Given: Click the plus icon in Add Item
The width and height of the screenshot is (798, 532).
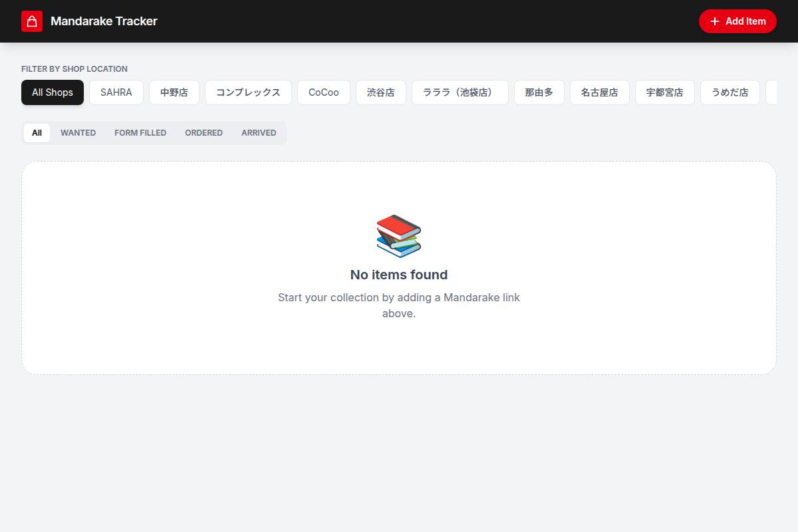Looking at the screenshot, I should click(x=715, y=21).
